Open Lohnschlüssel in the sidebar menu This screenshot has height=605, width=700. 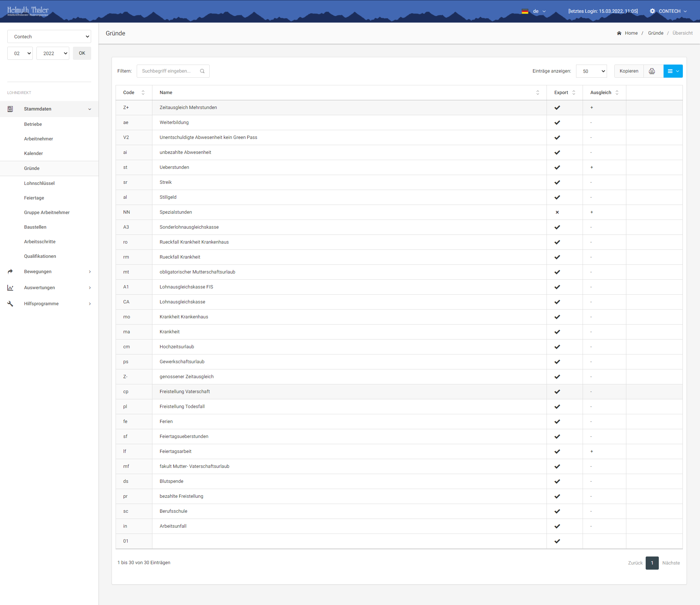tap(39, 183)
